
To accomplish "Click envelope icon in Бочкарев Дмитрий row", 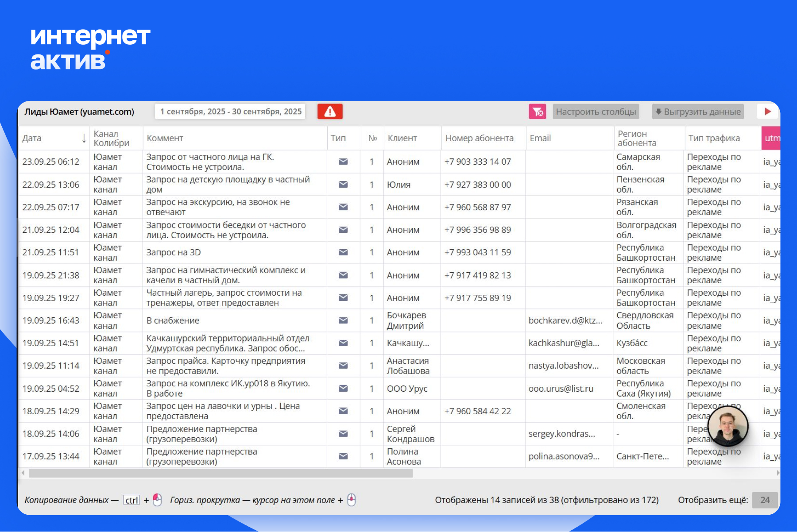I will point(343,320).
